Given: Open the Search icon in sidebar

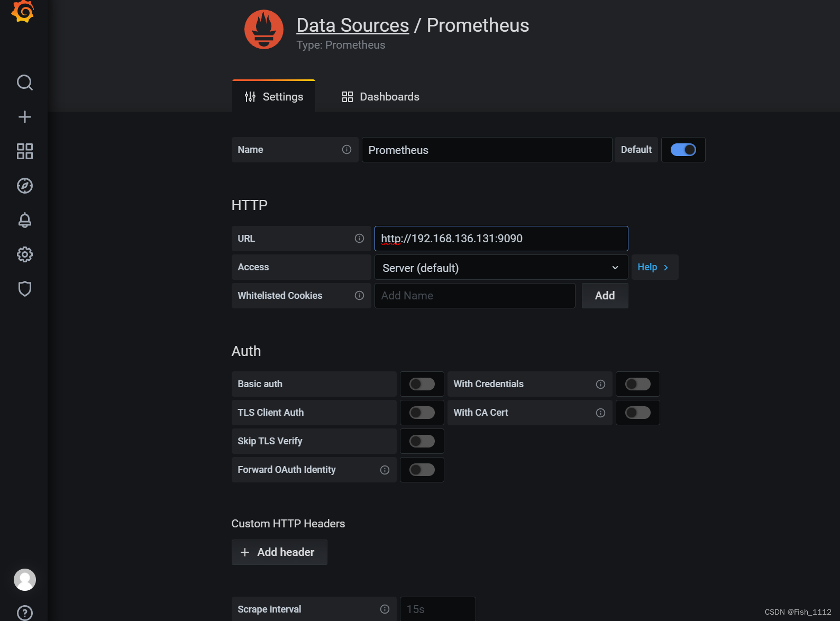Looking at the screenshot, I should pyautogui.click(x=25, y=83).
